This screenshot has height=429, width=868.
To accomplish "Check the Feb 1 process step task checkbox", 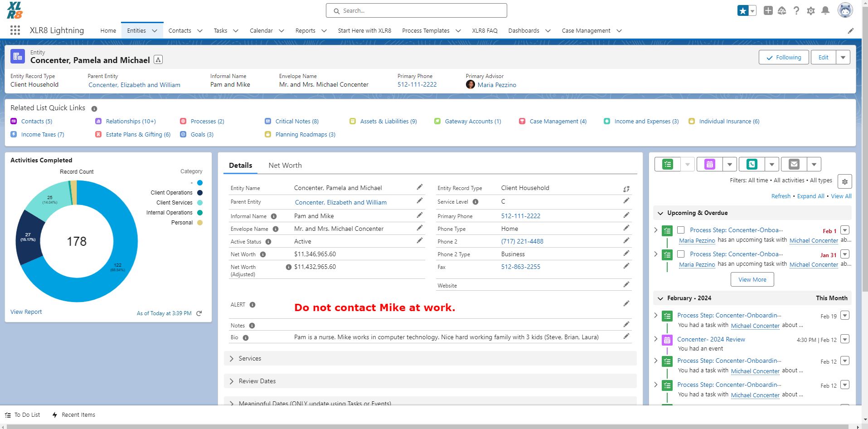I will [681, 230].
